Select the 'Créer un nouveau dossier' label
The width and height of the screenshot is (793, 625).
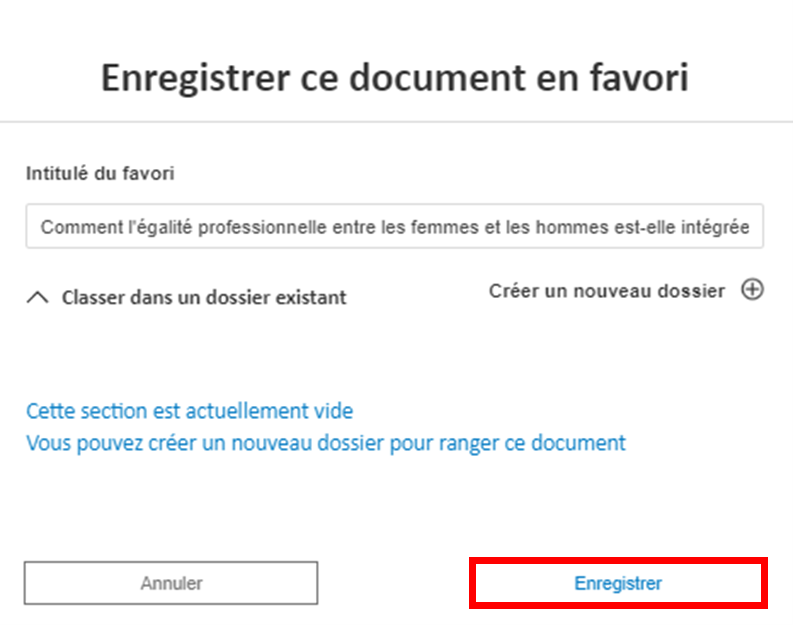coord(607,291)
